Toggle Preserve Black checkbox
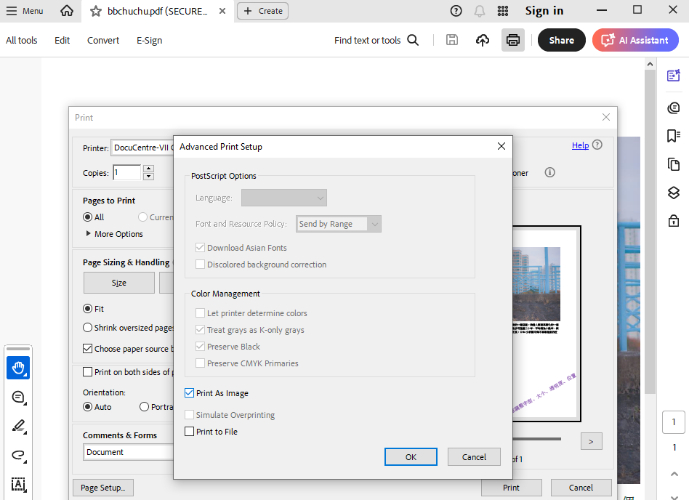The width and height of the screenshot is (689, 500). click(x=200, y=346)
